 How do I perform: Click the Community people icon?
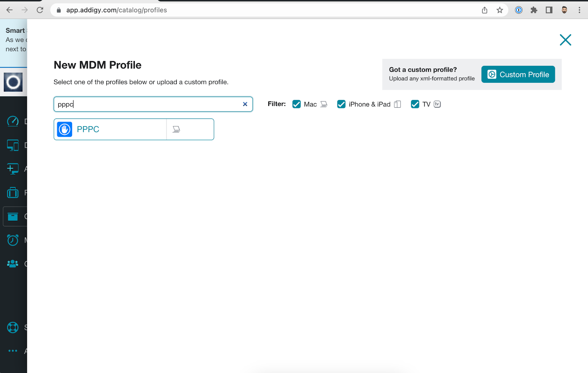point(12,263)
